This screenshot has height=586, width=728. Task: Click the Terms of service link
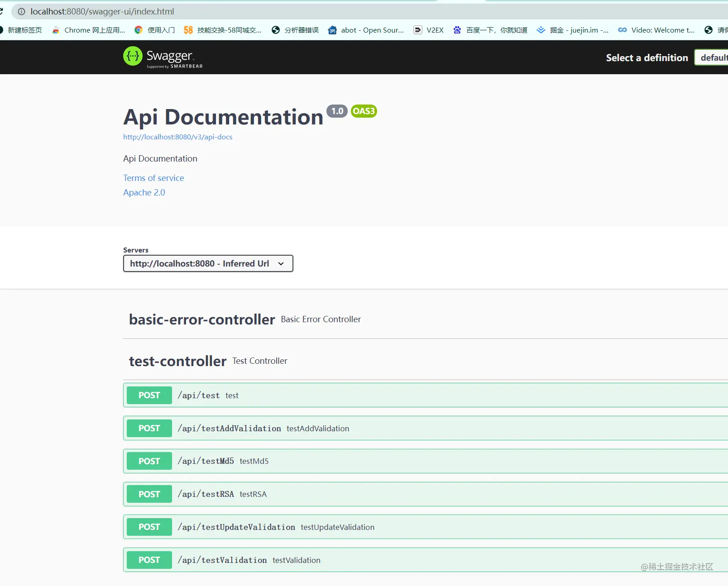(x=153, y=178)
